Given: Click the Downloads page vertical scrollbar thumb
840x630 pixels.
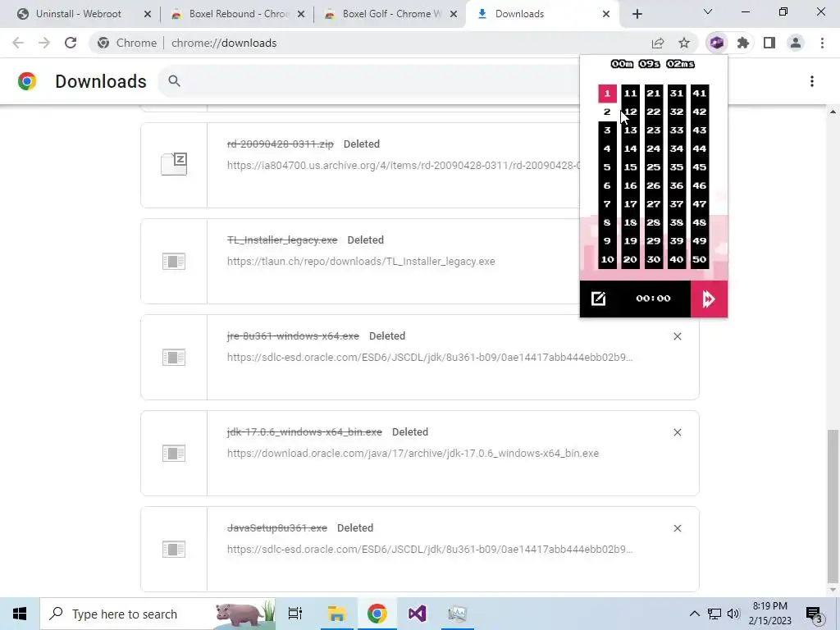Looking at the screenshot, I should 833,505.
